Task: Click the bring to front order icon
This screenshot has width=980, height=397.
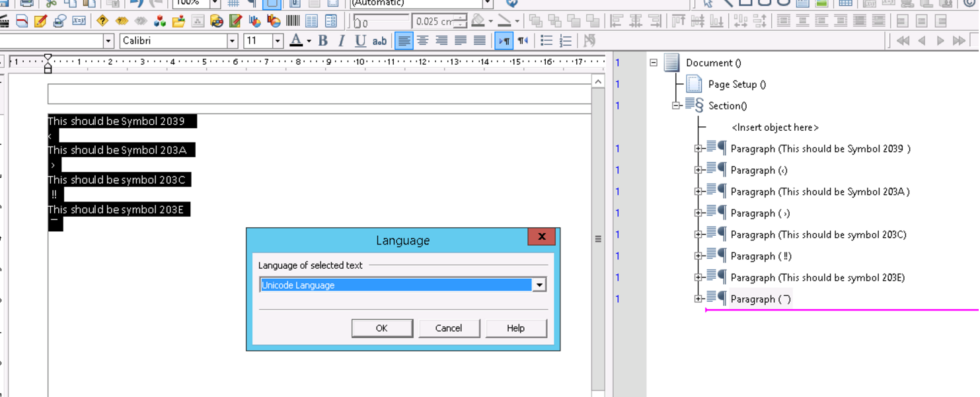Action: click(x=536, y=21)
